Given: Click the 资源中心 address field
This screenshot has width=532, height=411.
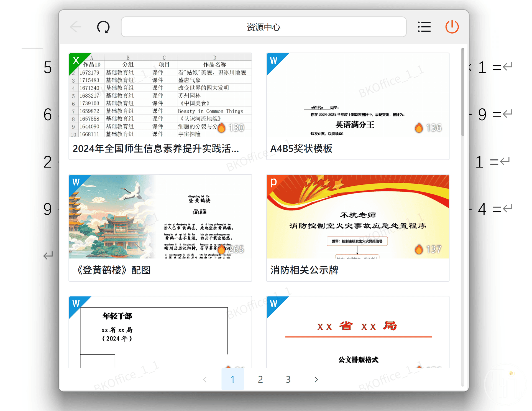Looking at the screenshot, I should click(264, 27).
